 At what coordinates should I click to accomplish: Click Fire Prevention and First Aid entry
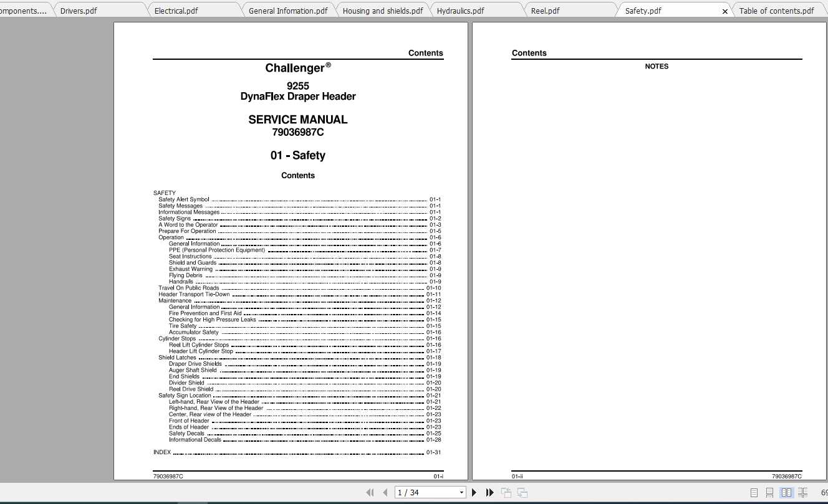coord(305,313)
